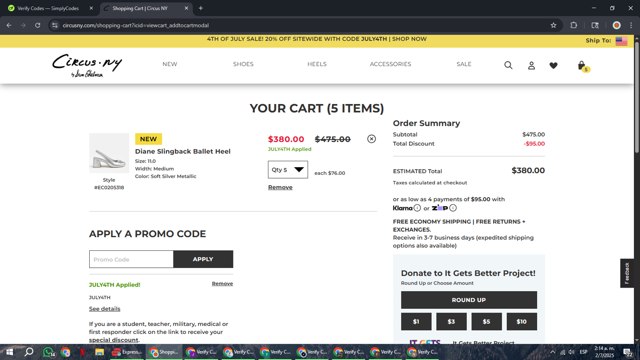
Task: Close the Shopping Cart tab
Action: tap(186, 8)
